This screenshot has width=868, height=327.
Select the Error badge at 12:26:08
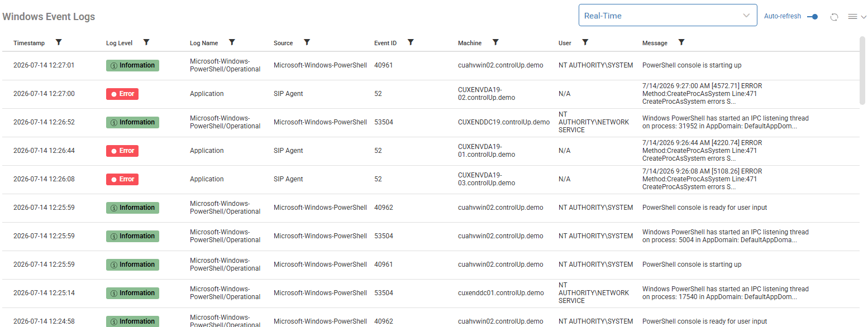(122, 179)
